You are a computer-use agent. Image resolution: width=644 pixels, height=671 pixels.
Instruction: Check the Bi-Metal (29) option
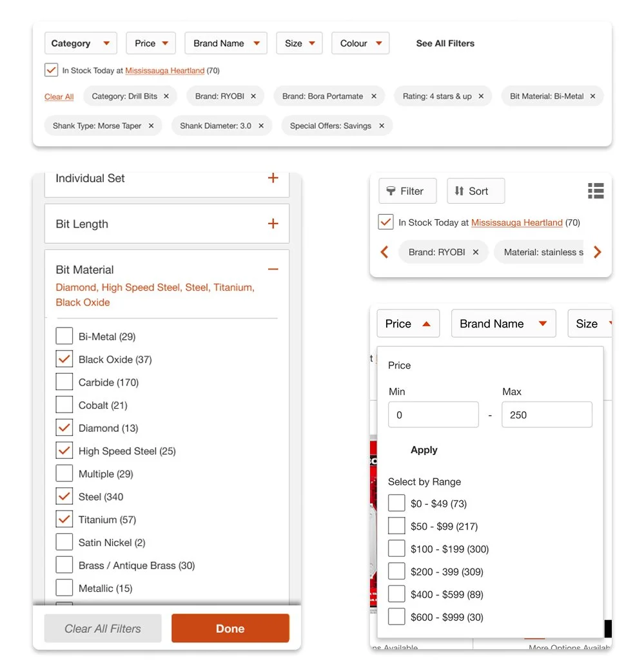[64, 336]
